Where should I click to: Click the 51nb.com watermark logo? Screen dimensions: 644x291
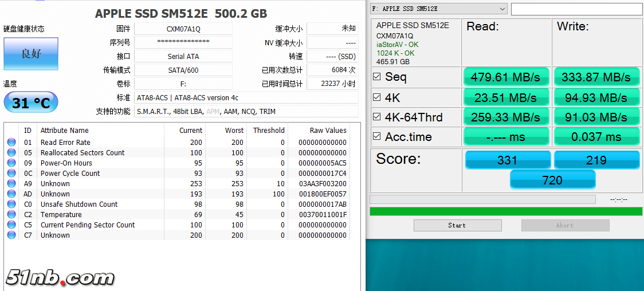click(x=60, y=278)
